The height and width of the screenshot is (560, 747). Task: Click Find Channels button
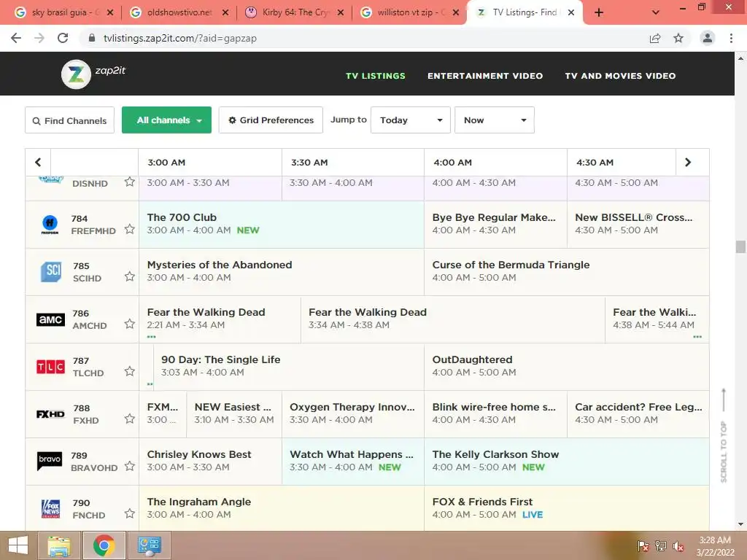tap(69, 120)
